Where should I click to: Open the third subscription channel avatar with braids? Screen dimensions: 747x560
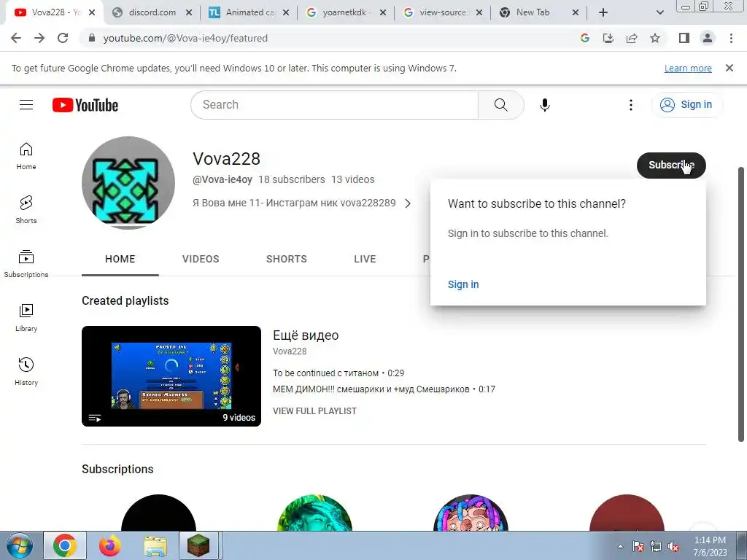[x=471, y=513]
